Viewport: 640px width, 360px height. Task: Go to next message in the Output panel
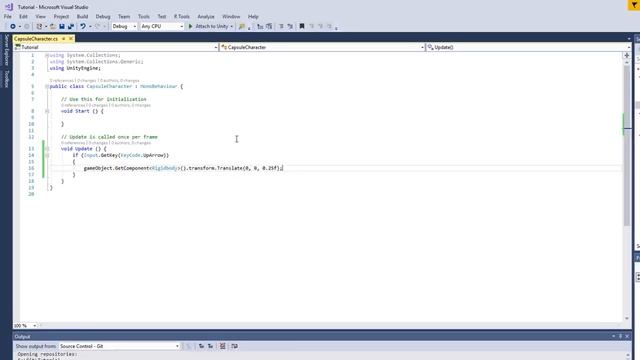[x=210, y=346]
